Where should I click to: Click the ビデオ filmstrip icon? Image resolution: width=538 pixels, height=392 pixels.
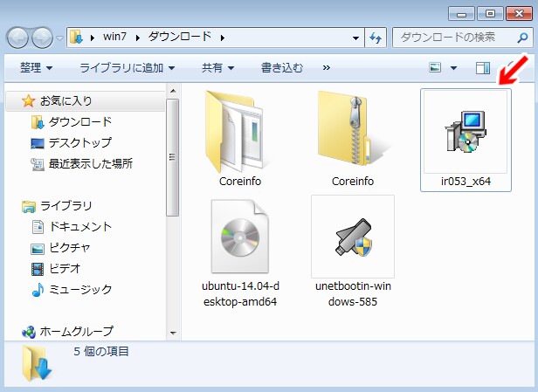pos(38,269)
